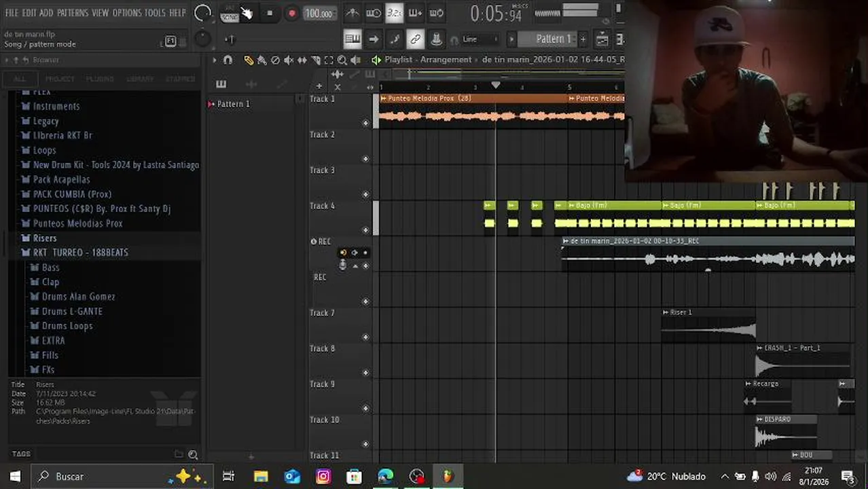Viewport: 868px width, 489px height.
Task: Expand the Loops folder in browser
Action: click(x=44, y=150)
